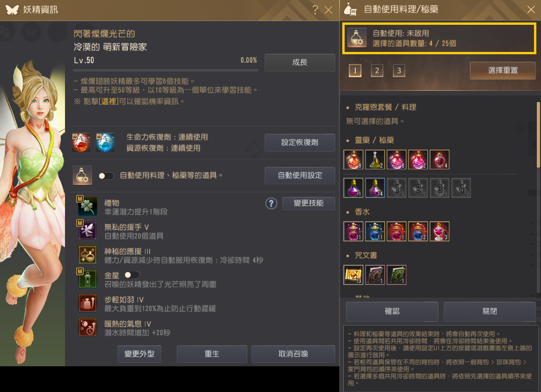The width and height of the screenshot is (541, 392).
Task: Select the green spellbook in 咒文書
Action: [x=397, y=275]
